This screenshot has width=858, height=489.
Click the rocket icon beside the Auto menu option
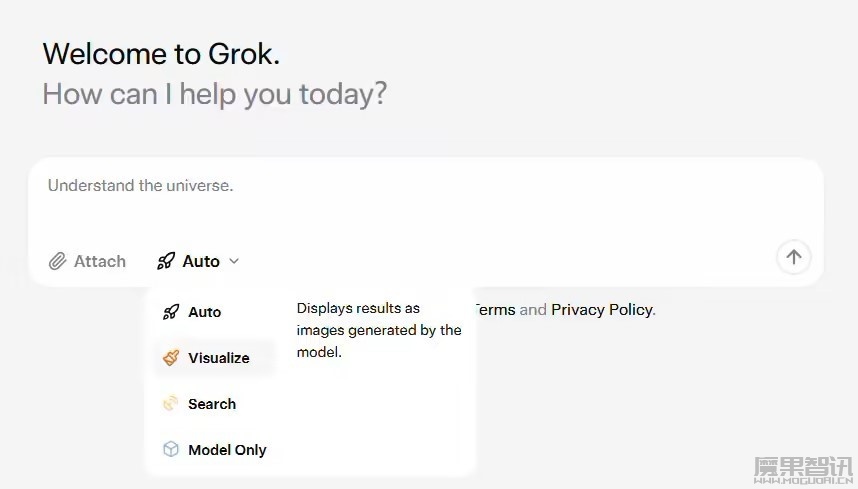pyautogui.click(x=171, y=312)
